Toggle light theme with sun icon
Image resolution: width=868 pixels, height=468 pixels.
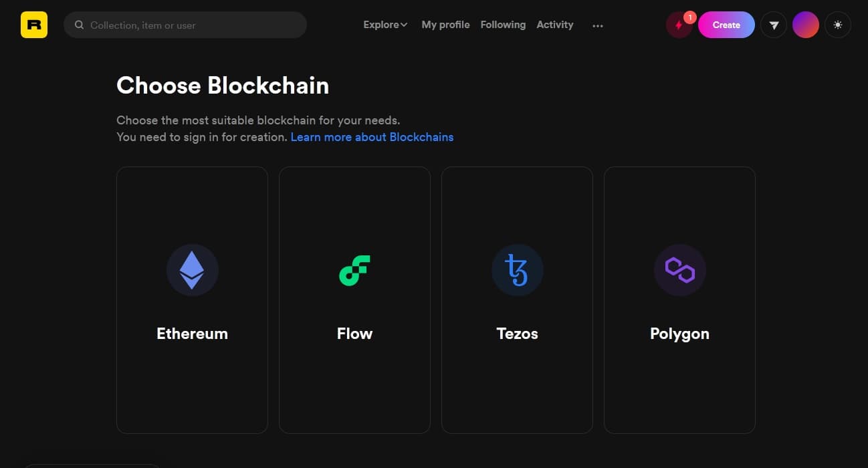point(838,25)
